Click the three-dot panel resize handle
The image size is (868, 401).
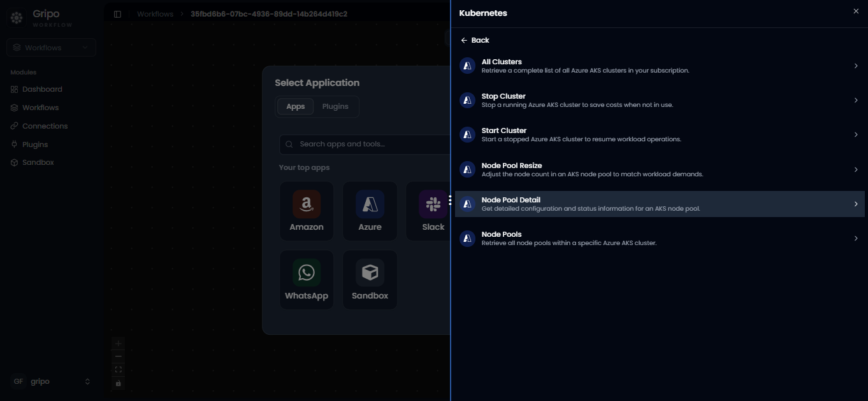click(x=450, y=200)
